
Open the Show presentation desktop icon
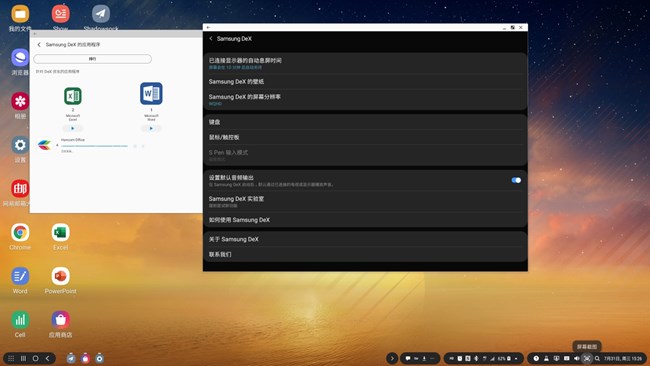[x=61, y=13]
